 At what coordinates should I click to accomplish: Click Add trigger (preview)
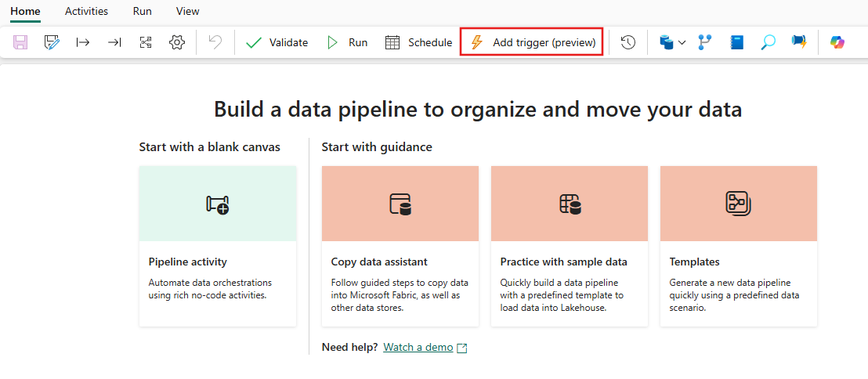coord(531,42)
